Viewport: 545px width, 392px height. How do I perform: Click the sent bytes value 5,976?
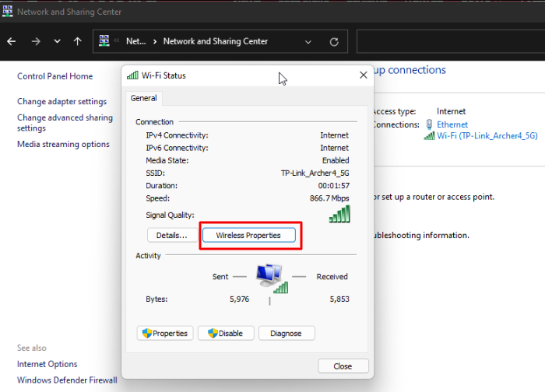tap(240, 299)
